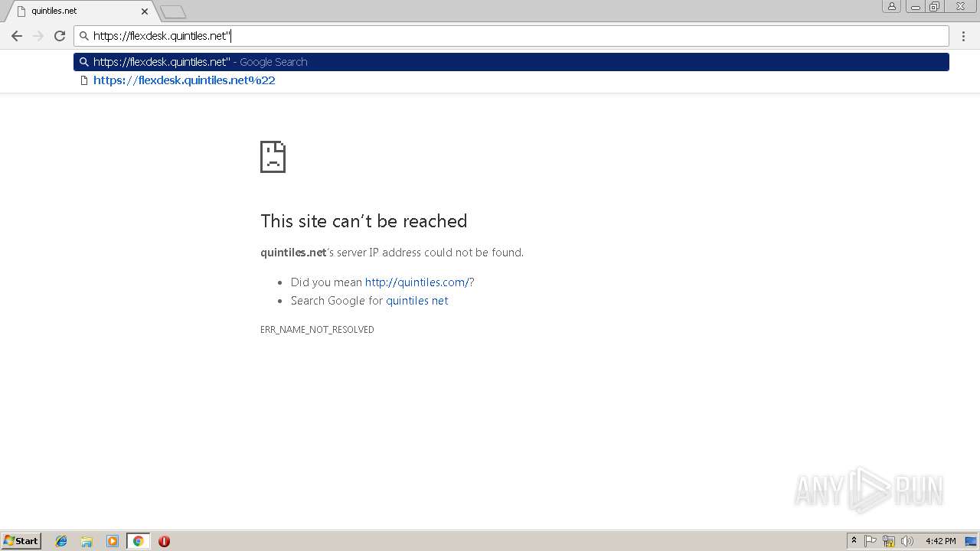Open a new tab with the new-tab button
This screenshot has height=551, width=980.
tap(173, 11)
